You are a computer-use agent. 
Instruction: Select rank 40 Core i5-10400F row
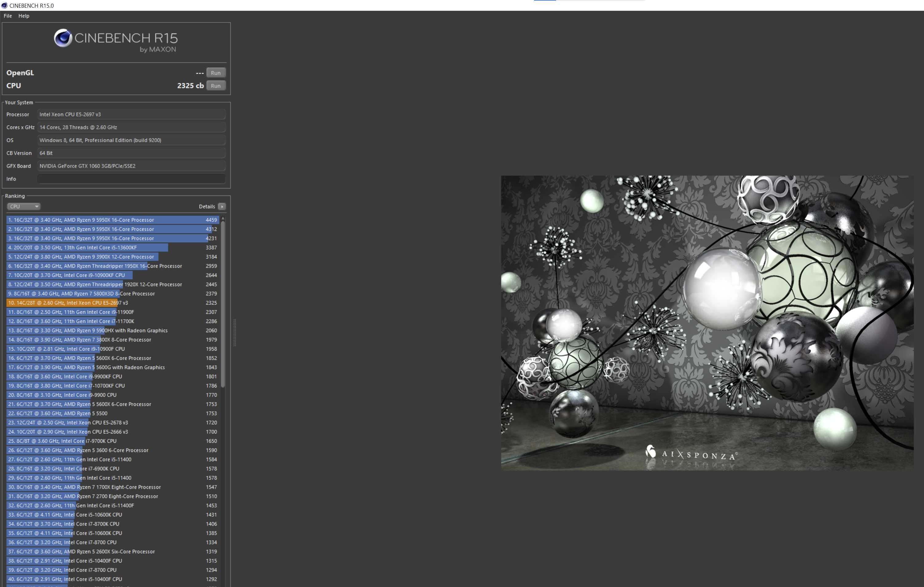(113, 579)
